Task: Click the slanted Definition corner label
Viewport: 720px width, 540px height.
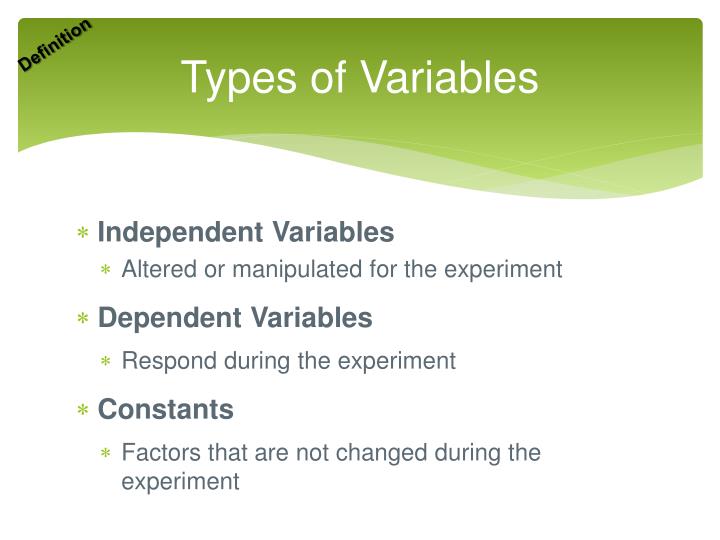Action: coord(54,45)
